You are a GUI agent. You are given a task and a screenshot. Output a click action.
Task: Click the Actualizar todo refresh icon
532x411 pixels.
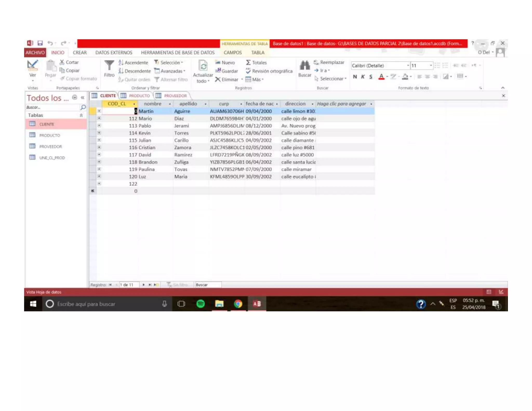point(203,65)
